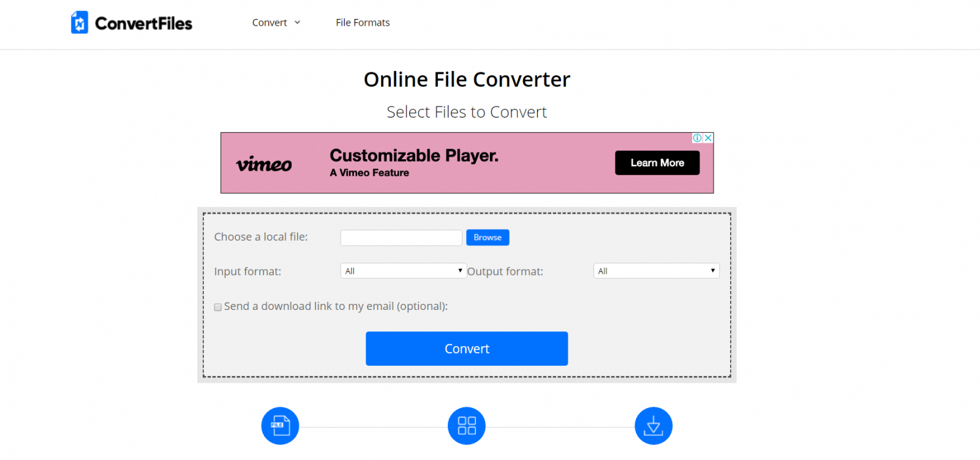Click the ConvertFiles brand name text

143,24
